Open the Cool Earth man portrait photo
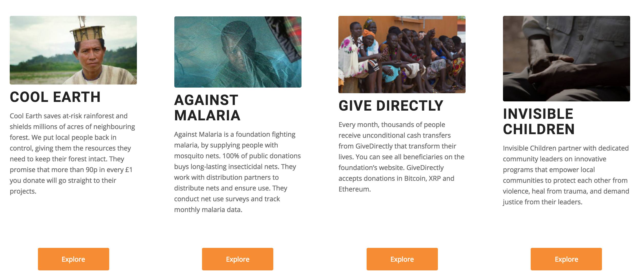The width and height of the screenshot is (644, 275). (73, 50)
